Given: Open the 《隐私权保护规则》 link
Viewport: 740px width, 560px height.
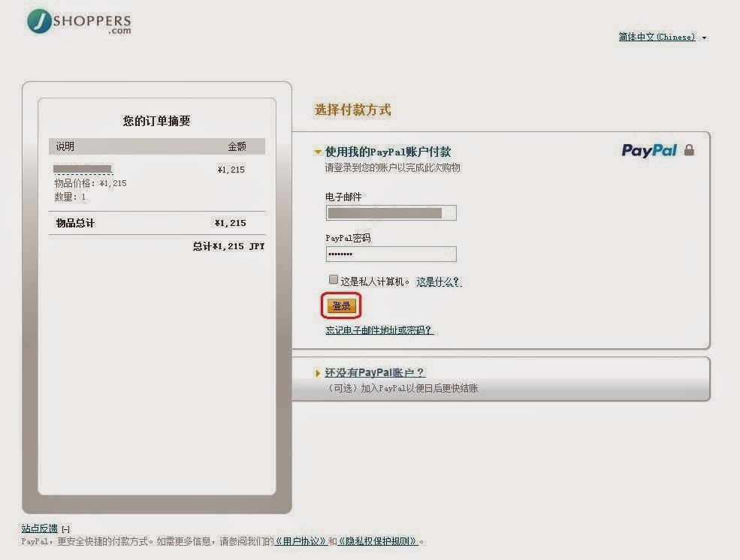Looking at the screenshot, I should [378, 541].
